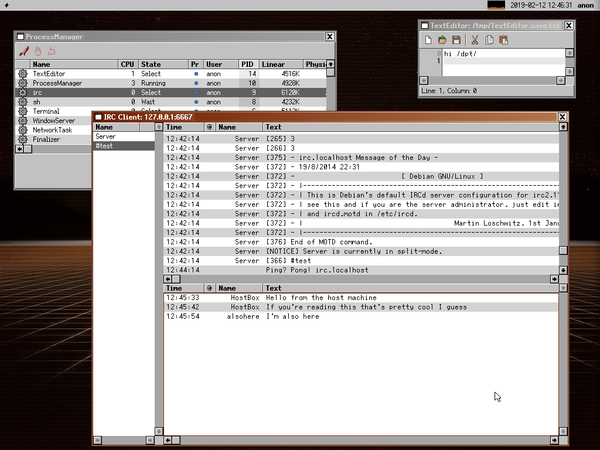Click Time column header in server log

[x=183, y=127]
